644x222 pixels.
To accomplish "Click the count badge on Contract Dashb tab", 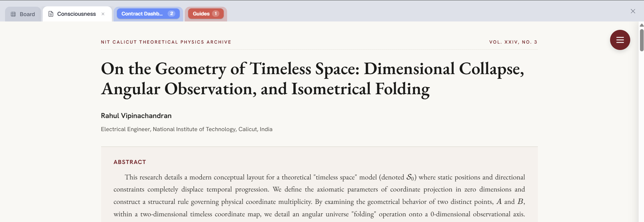I will [172, 14].
